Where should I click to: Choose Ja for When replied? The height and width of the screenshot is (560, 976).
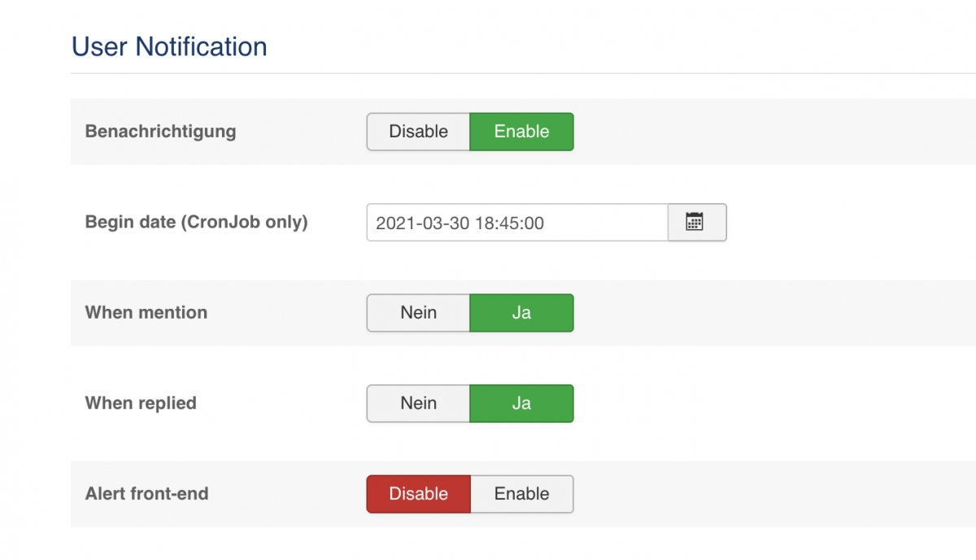click(521, 403)
